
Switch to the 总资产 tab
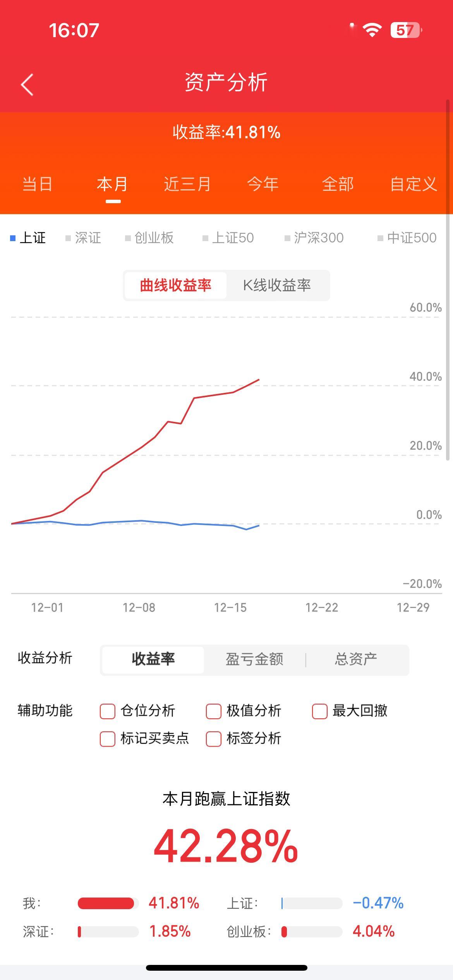(355, 660)
